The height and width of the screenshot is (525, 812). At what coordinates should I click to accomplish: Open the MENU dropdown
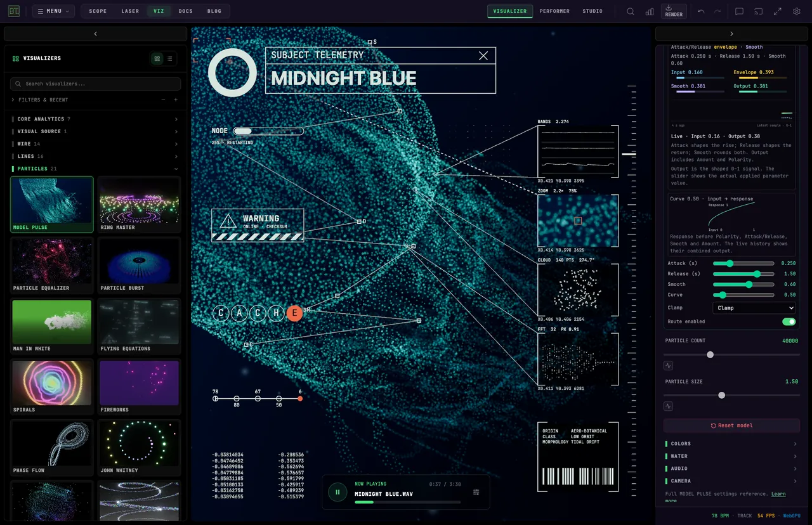tap(53, 11)
